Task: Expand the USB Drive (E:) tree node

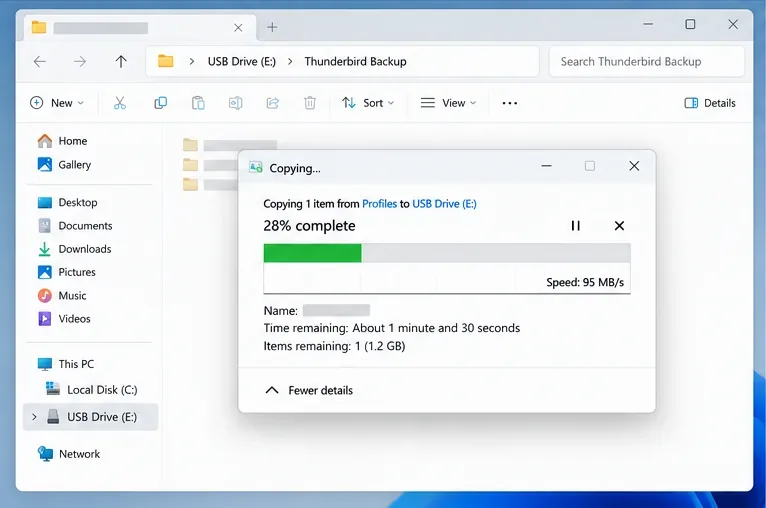Action: pos(34,417)
